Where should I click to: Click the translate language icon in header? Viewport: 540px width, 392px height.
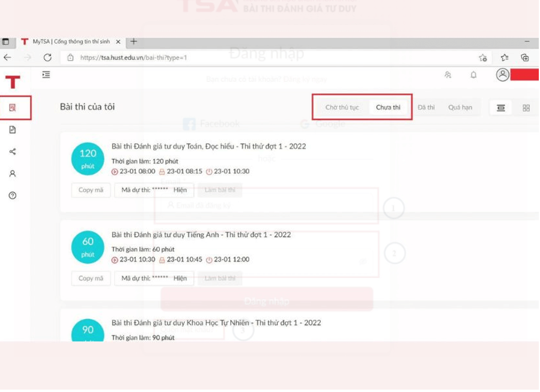[x=447, y=75]
